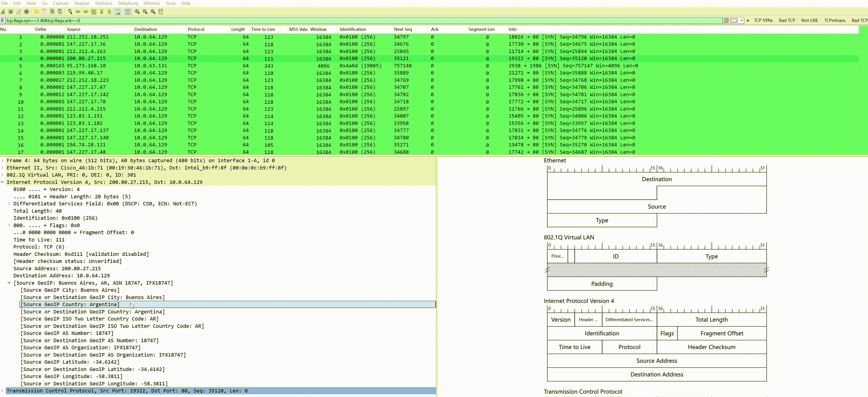The height and width of the screenshot is (397, 868).
Task: Go to a specified packet icon
Action: (94, 11)
